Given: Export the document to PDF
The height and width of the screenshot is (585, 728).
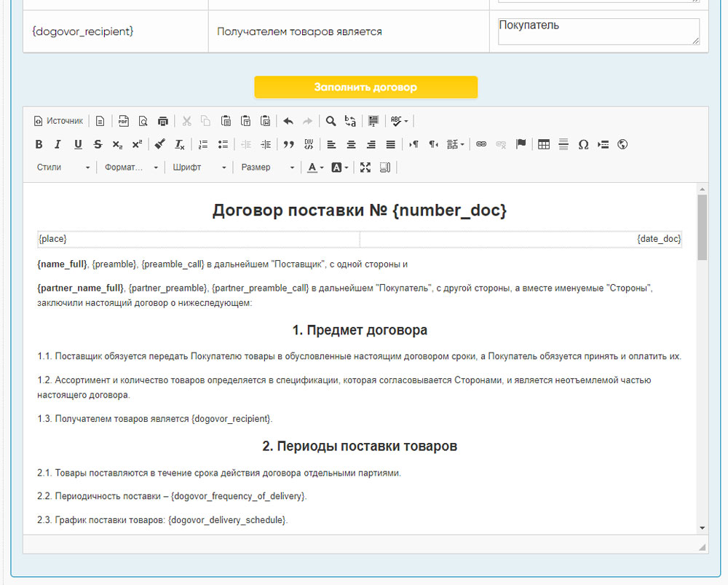Looking at the screenshot, I should [x=123, y=121].
